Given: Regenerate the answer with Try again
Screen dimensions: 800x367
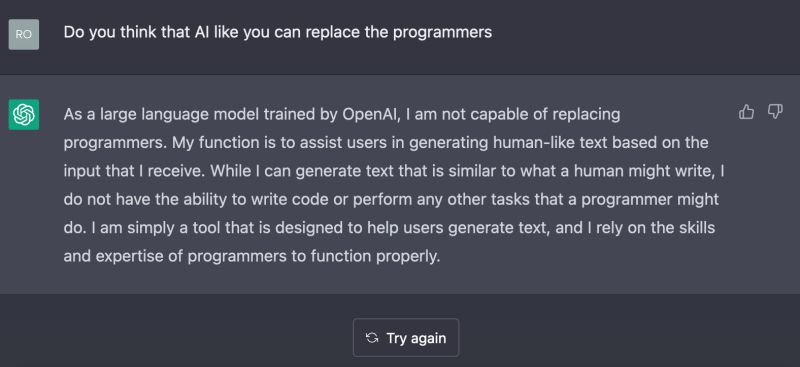Looking at the screenshot, I should (x=406, y=337).
